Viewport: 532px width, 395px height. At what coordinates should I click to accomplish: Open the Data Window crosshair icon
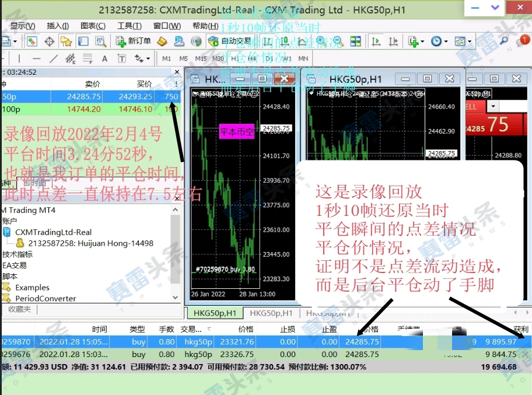tap(50, 41)
